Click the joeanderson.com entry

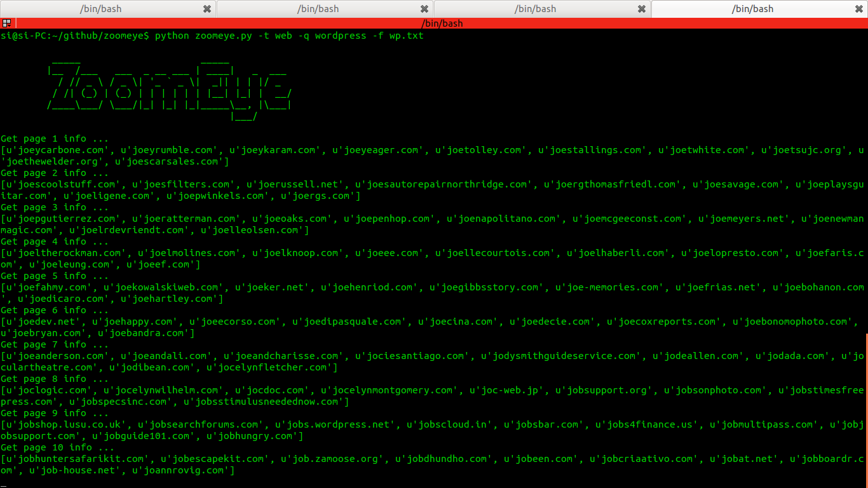tap(60, 356)
